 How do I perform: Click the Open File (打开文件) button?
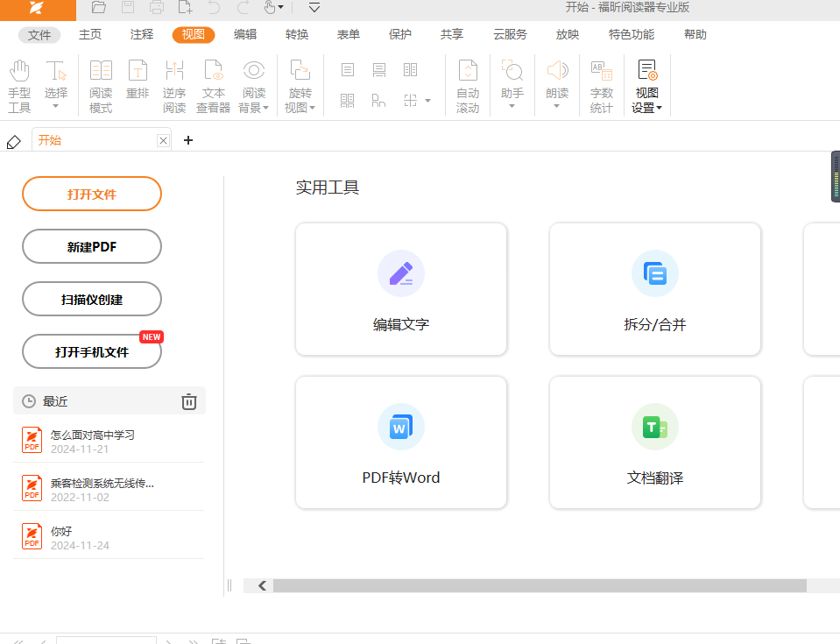92,194
